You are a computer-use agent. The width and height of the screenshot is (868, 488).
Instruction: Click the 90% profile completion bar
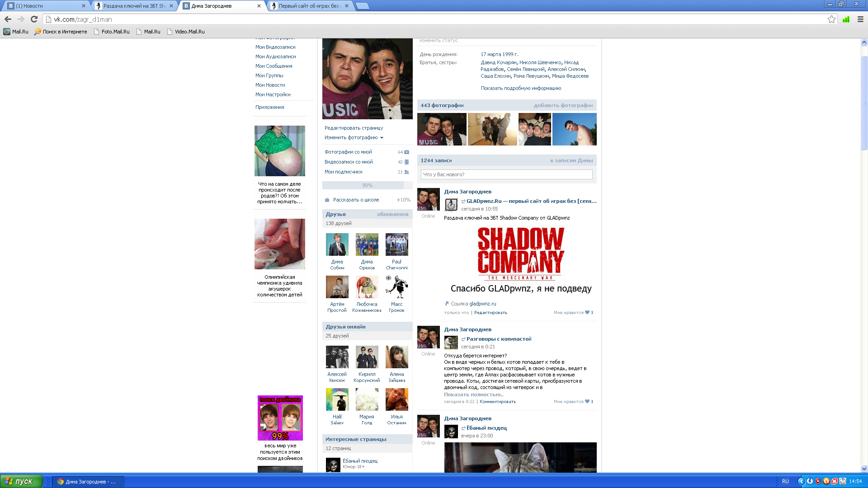367,185
